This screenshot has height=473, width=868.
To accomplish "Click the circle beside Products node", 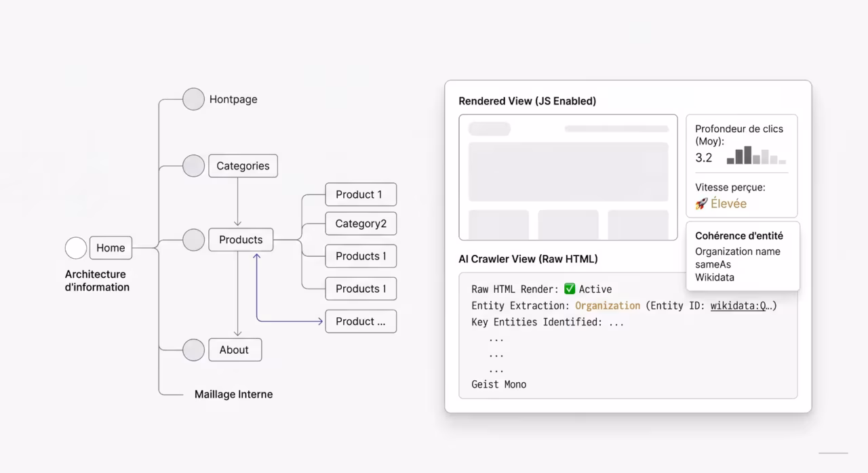I will [x=193, y=240].
